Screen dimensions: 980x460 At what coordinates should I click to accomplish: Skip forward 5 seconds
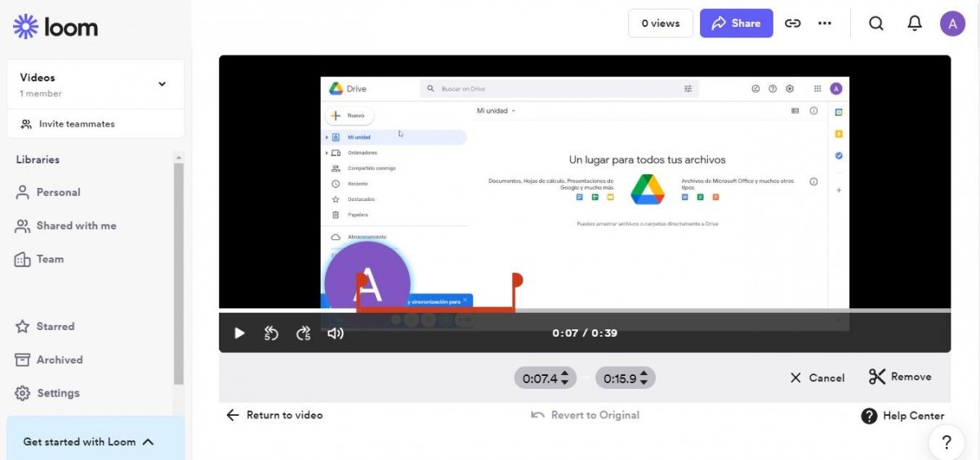coord(303,333)
